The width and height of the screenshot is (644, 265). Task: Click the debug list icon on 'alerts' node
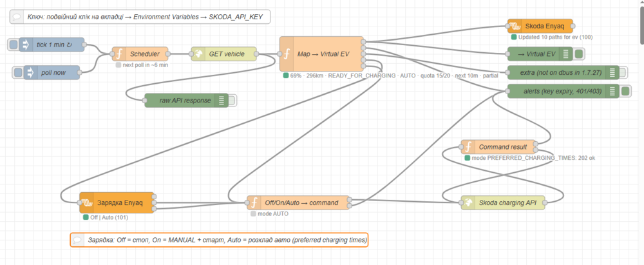click(612, 91)
